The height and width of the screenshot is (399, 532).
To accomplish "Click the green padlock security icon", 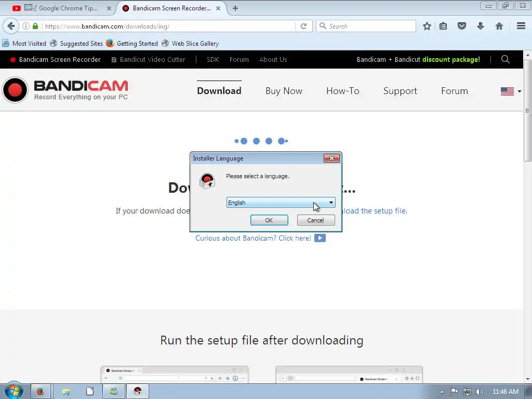I will pyautogui.click(x=35, y=26).
